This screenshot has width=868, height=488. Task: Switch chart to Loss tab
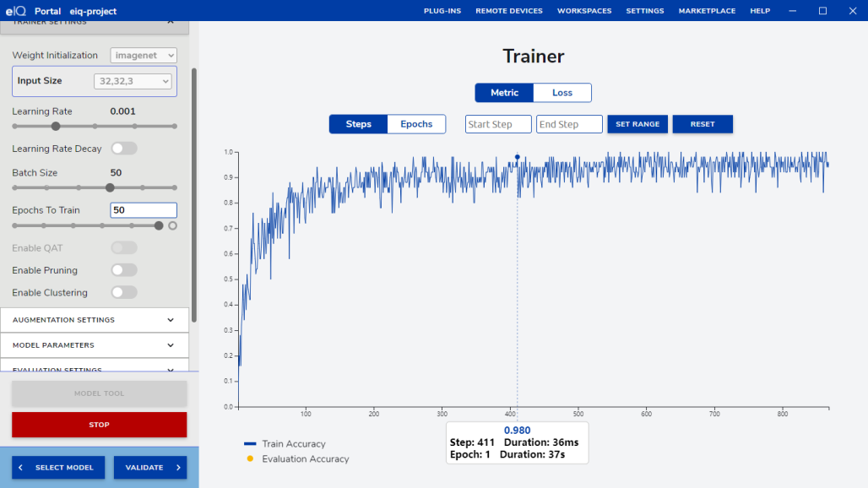point(561,93)
